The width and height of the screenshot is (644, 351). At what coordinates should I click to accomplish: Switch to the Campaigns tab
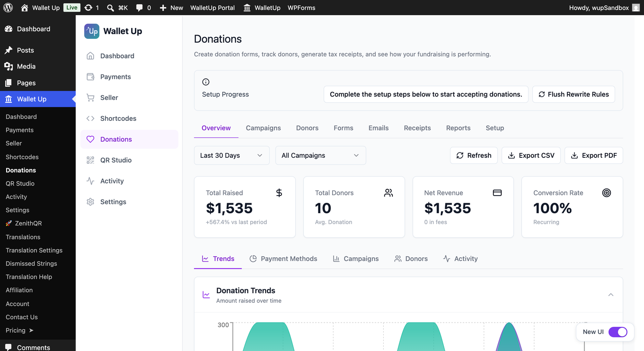[264, 128]
